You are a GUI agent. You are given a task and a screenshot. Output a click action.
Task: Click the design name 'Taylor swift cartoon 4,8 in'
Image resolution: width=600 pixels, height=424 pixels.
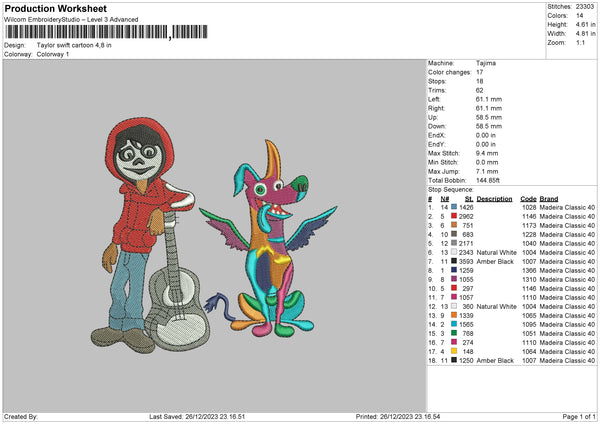tap(74, 45)
